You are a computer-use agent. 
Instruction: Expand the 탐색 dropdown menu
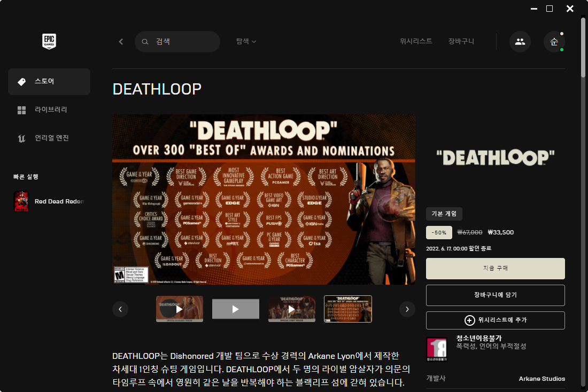pos(246,41)
